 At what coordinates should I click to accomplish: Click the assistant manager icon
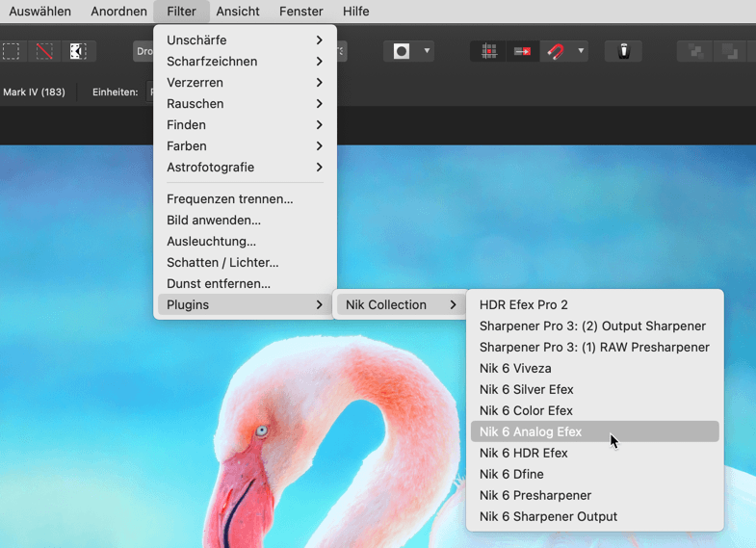point(623,51)
